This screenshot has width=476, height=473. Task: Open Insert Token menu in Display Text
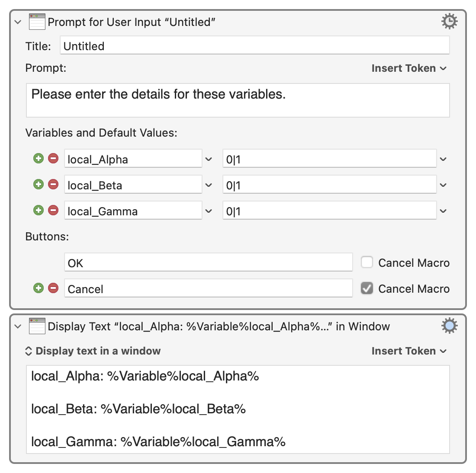click(x=408, y=351)
